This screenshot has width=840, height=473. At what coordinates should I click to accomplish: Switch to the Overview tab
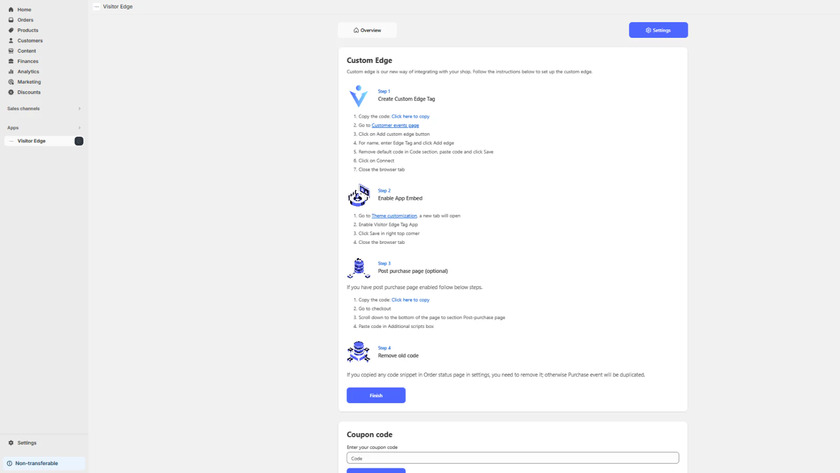(x=367, y=30)
